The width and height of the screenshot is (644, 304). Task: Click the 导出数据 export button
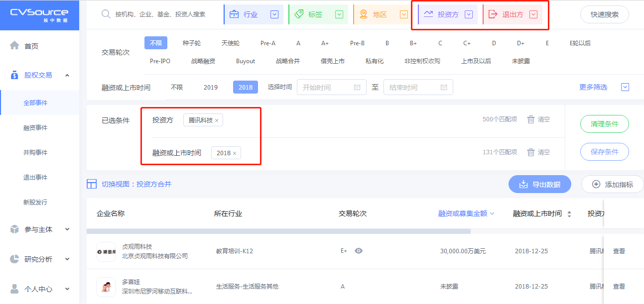point(539,184)
